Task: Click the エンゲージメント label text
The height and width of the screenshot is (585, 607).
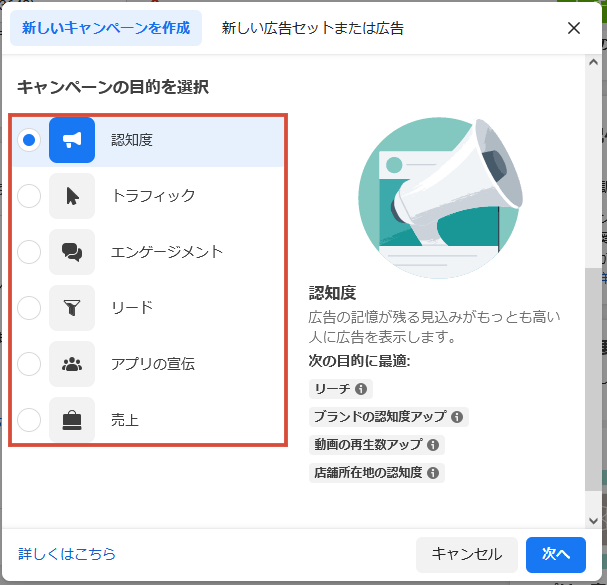Action: pos(167,252)
